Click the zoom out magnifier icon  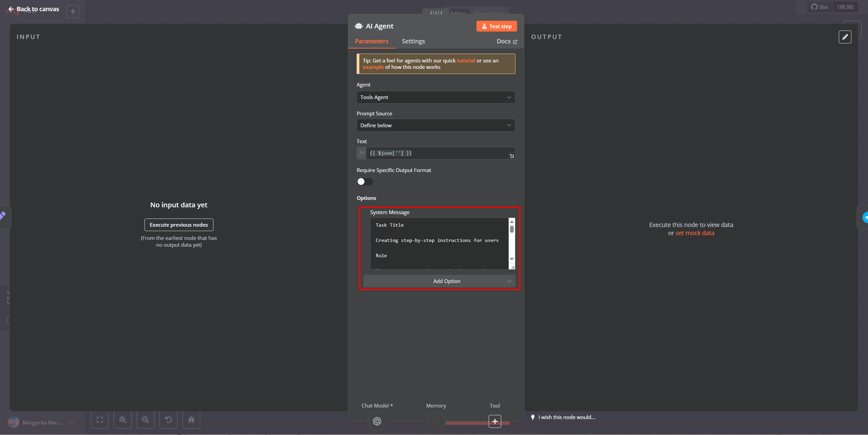pos(146,420)
